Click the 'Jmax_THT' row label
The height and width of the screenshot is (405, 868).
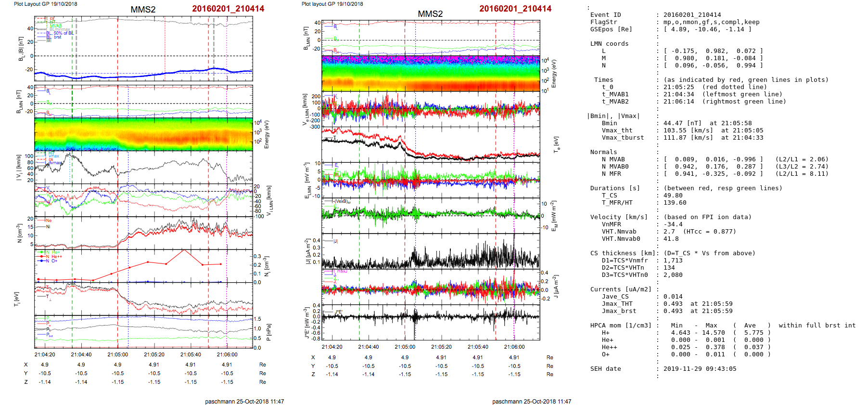pos(617,304)
